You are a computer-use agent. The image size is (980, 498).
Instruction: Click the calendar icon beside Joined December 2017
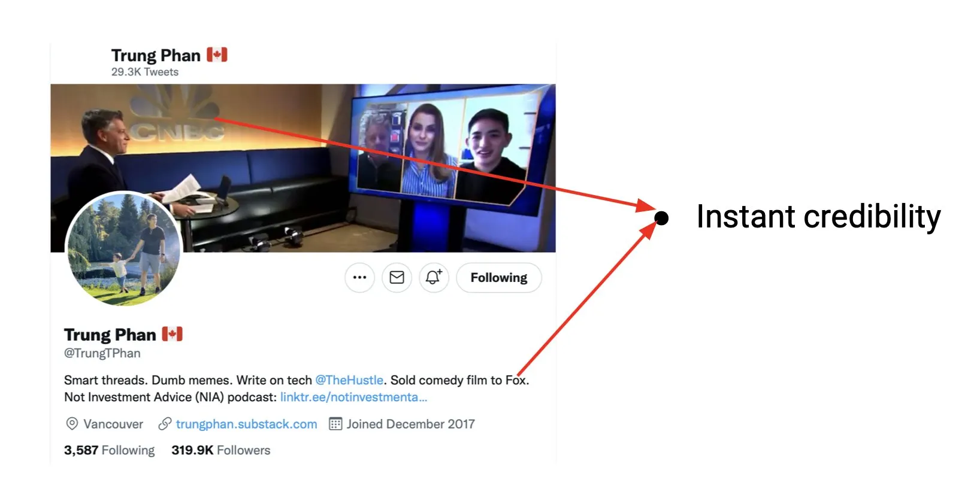click(x=335, y=424)
